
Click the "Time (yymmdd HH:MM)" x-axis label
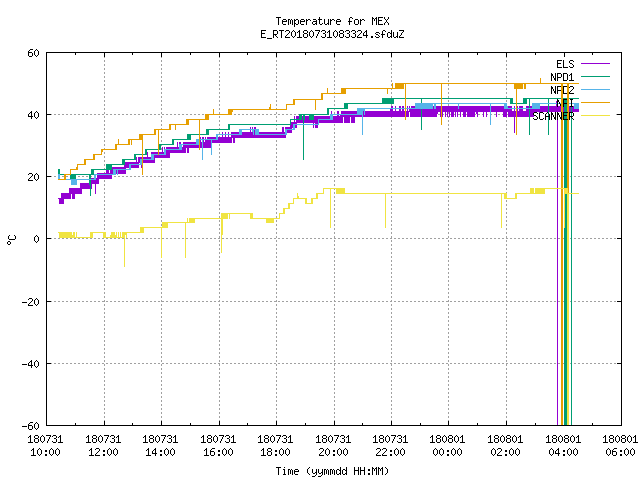(x=332, y=471)
